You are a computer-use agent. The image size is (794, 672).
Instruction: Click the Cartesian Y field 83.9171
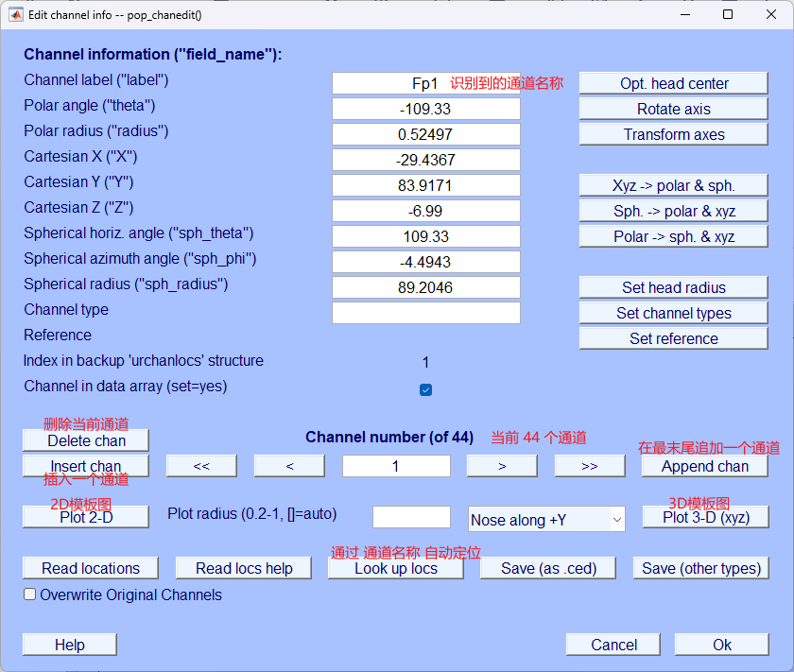(426, 185)
